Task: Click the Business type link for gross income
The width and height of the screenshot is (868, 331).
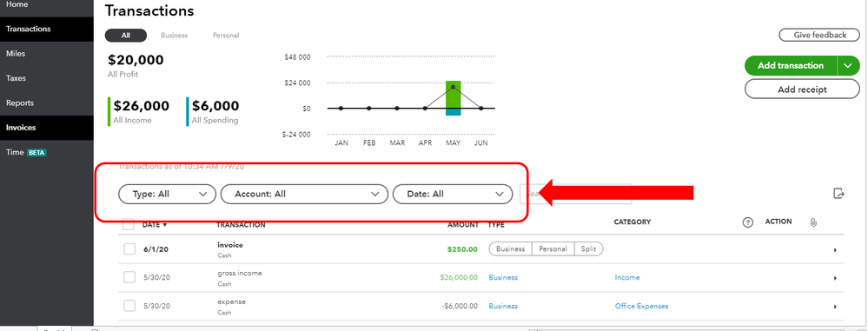Action: point(503,278)
